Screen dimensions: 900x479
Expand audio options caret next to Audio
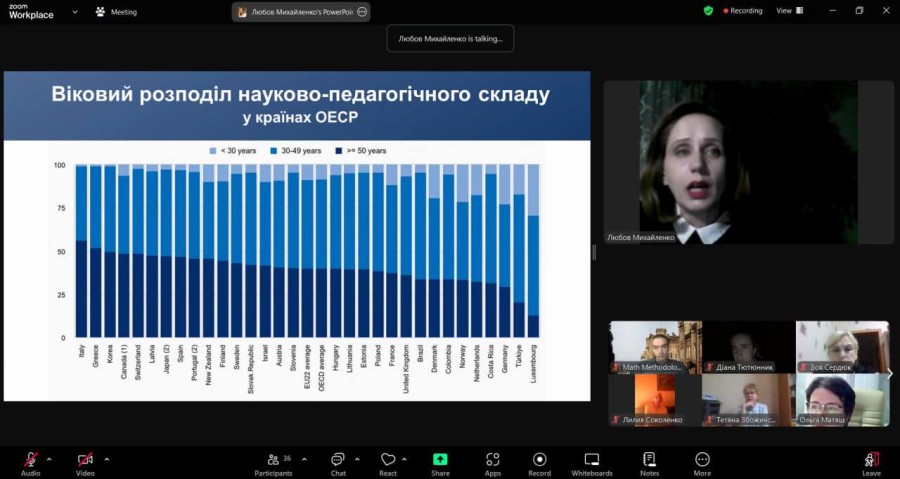pos(49,459)
